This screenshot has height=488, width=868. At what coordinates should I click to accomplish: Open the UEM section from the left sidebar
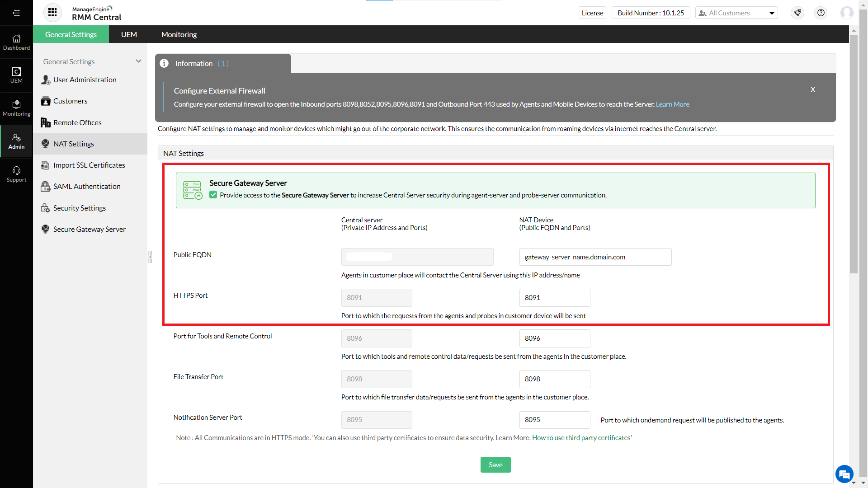[x=16, y=75]
